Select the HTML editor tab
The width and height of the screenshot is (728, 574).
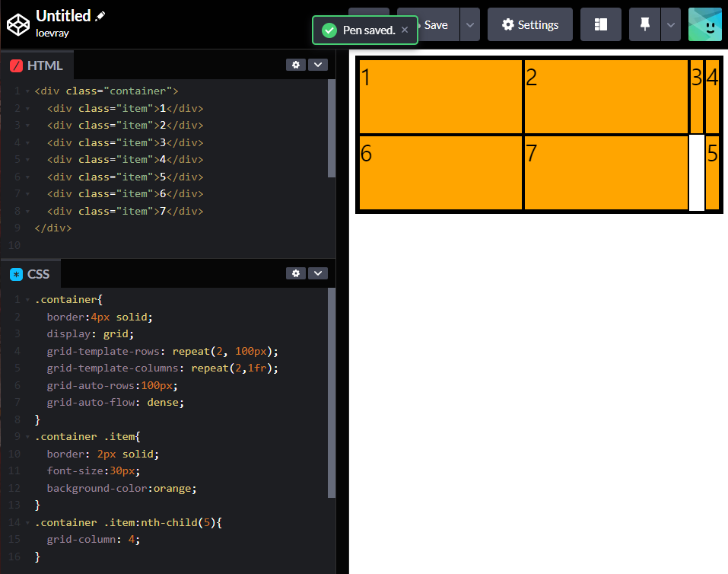[37, 65]
